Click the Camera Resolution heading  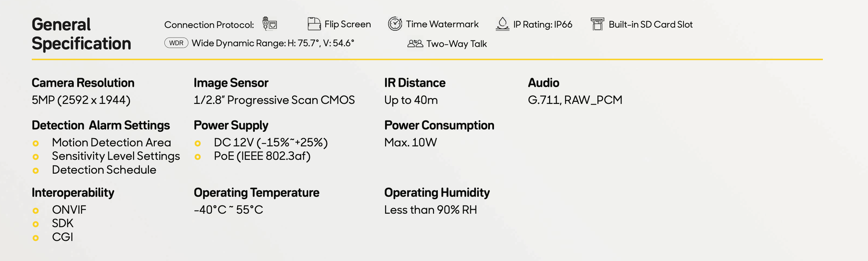(83, 83)
